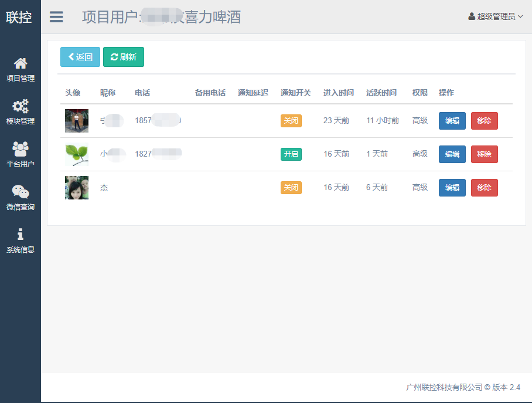532x403 pixels.
Task: Click the hamburger menu icon
Action: (56, 17)
